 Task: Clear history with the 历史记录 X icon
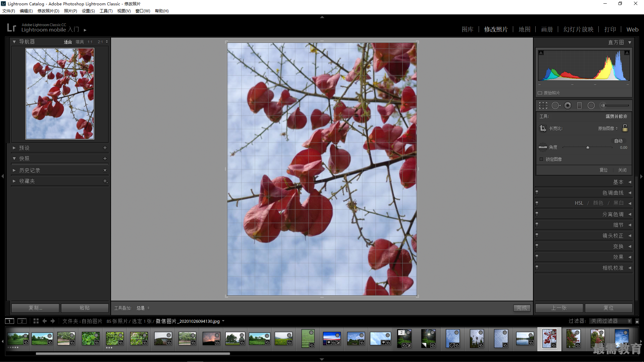tap(105, 170)
